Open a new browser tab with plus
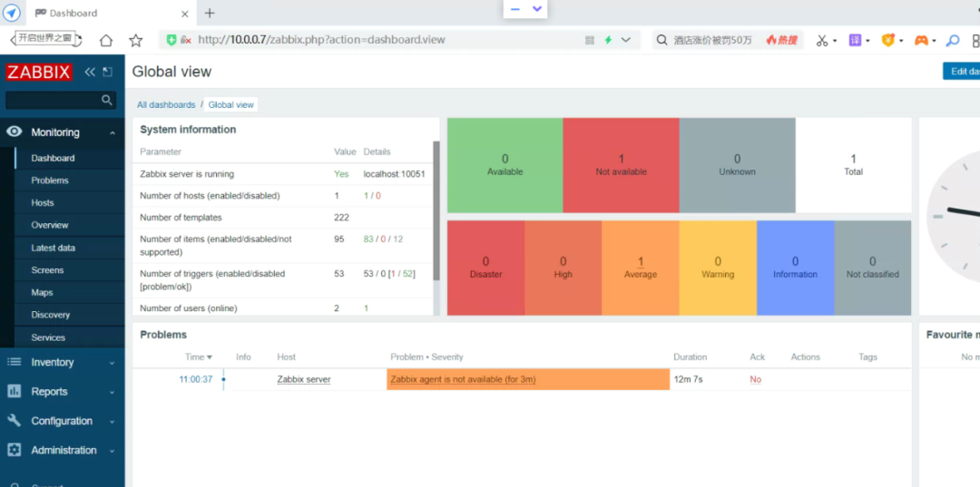The height and width of the screenshot is (487, 980). (210, 13)
